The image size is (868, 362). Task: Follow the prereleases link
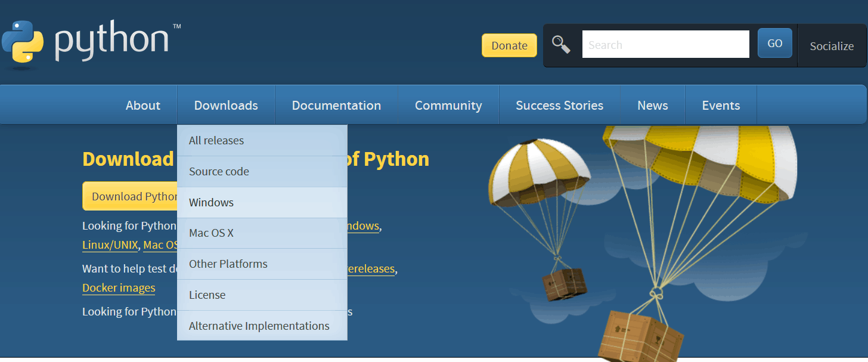371,269
